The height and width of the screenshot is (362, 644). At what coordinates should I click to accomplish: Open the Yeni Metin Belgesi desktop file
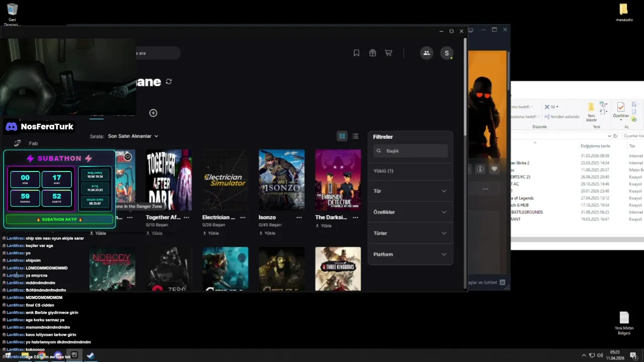pyautogui.click(x=624, y=323)
